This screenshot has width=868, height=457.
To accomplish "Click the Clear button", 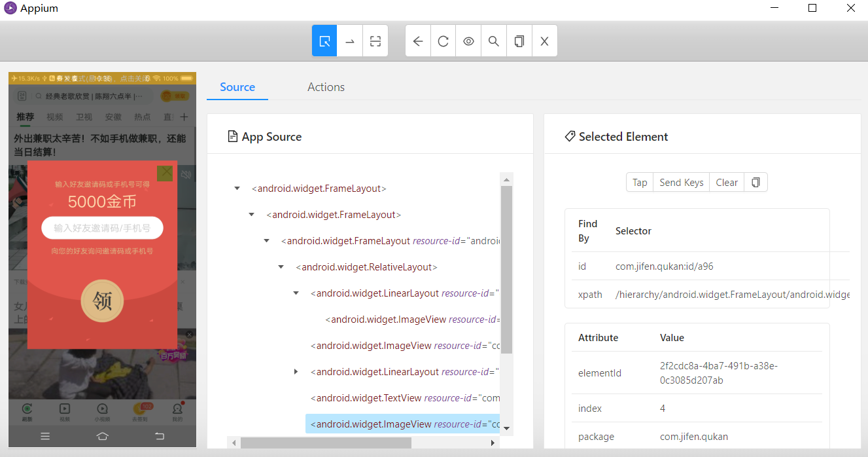I will [727, 183].
